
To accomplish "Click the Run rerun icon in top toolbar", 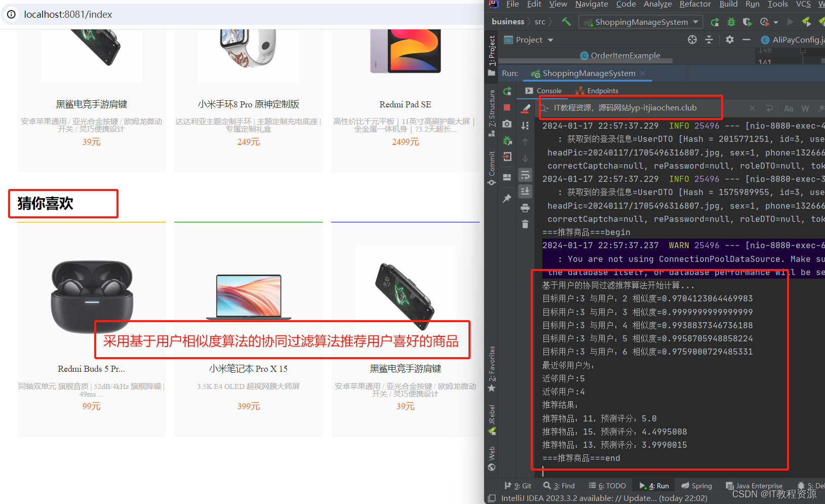I will coord(715,22).
